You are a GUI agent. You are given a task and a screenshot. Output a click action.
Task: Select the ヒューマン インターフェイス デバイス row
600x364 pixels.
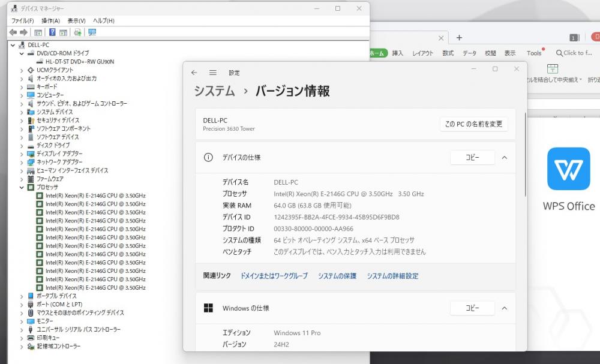tap(73, 170)
